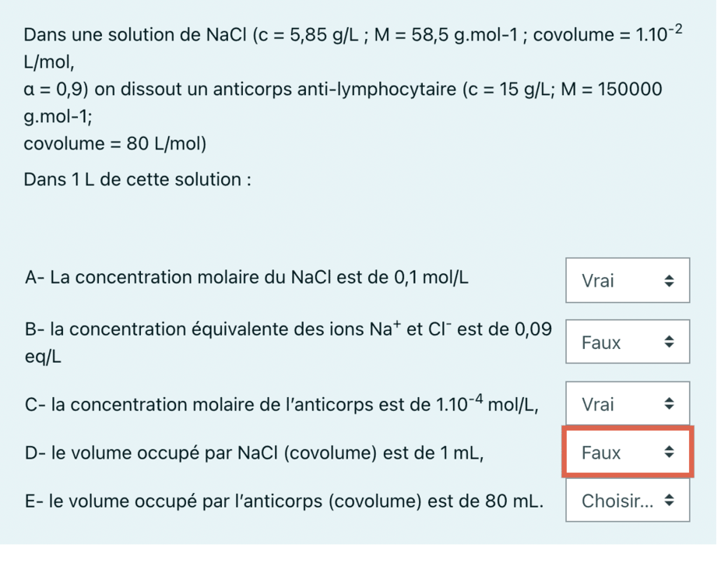Click the arrow icon in statement B's select
This screenshot has height=584, width=728.
pyautogui.click(x=668, y=342)
